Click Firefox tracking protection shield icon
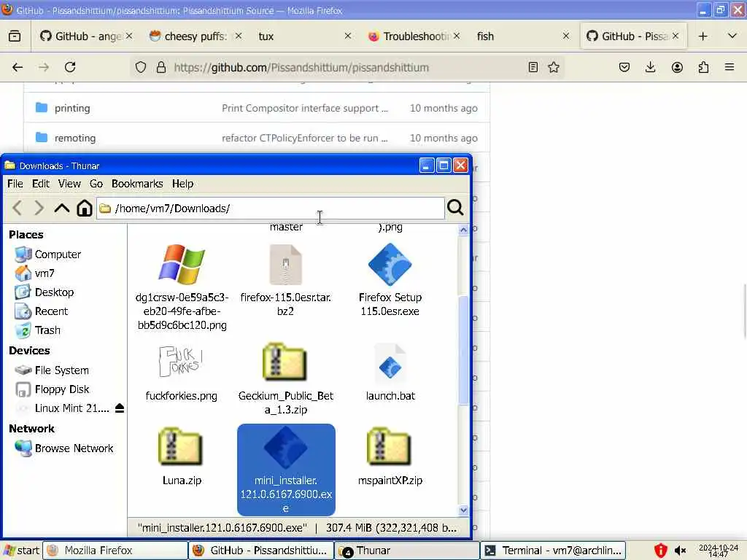This screenshot has height=560, width=747. point(141,67)
